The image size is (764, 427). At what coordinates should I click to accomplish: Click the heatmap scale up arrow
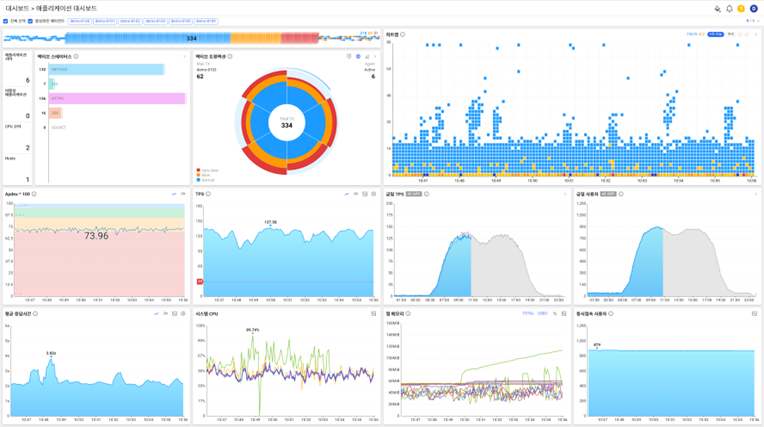click(x=740, y=35)
